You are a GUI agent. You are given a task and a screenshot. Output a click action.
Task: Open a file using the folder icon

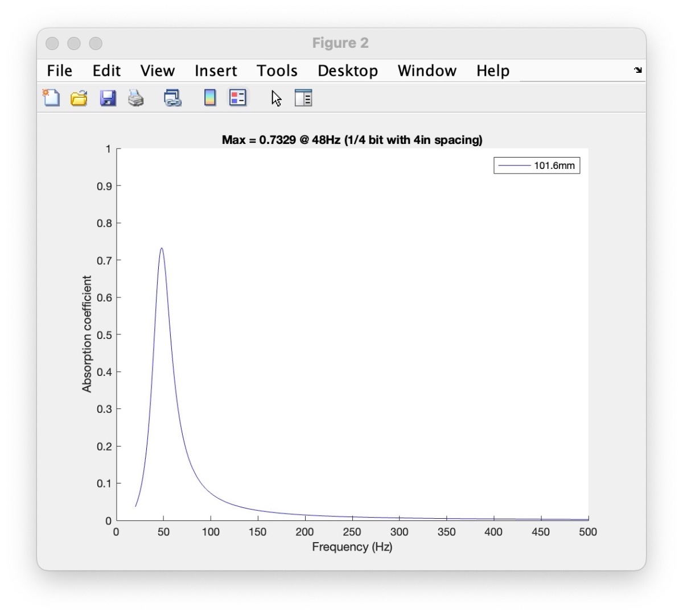coord(79,98)
